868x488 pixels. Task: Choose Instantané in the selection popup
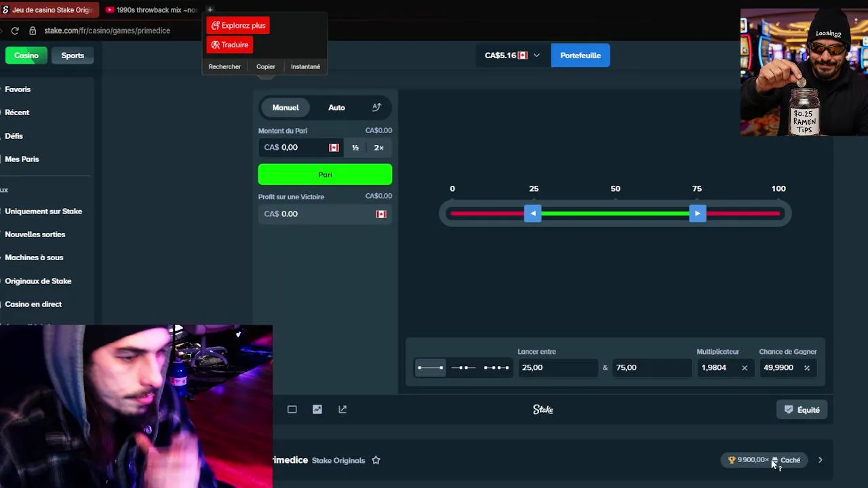click(x=305, y=66)
